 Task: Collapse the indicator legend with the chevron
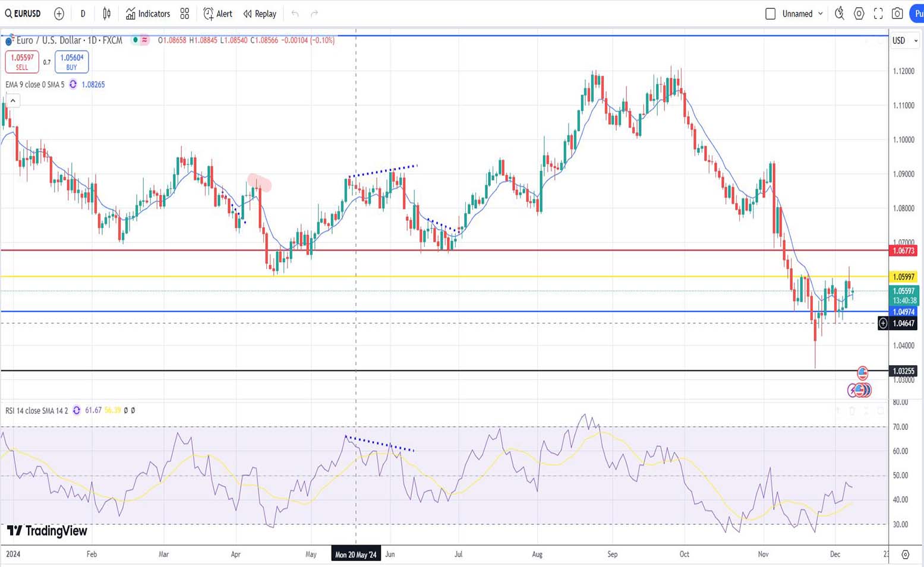click(12, 101)
